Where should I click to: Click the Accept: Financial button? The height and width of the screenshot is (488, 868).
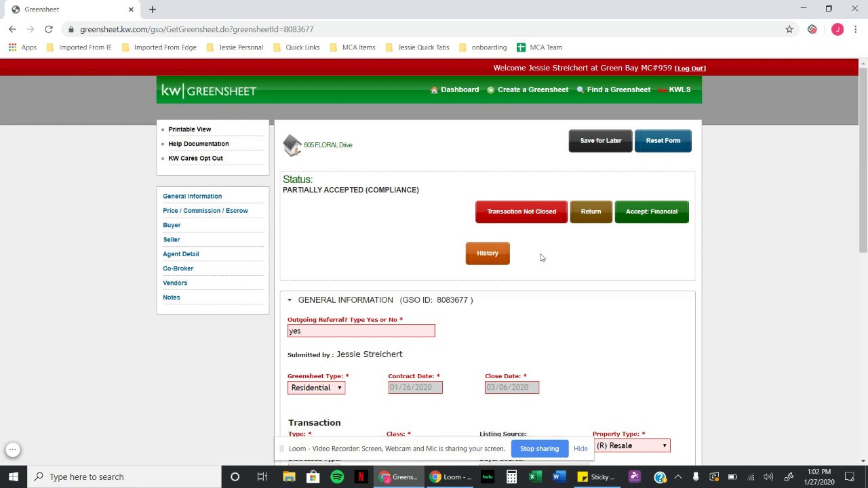tap(652, 211)
